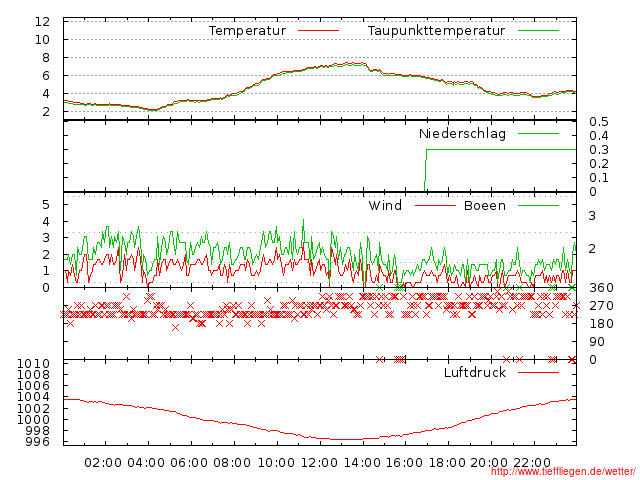Click the 90 wind direction axis value

[x=597, y=342]
